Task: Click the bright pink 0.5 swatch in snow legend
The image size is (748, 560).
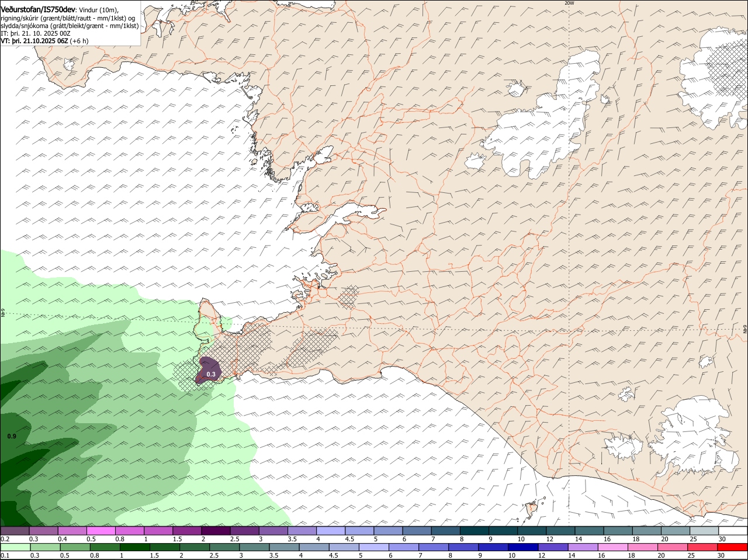Action: 101,530
